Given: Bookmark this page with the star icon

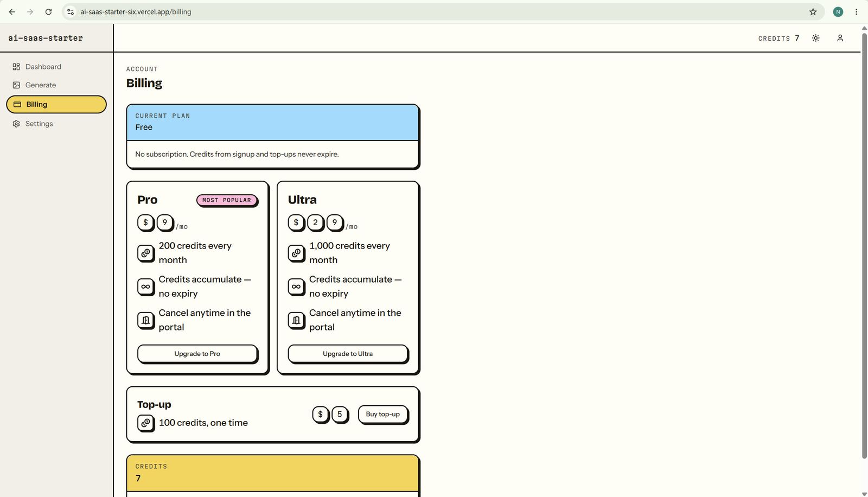Looking at the screenshot, I should [813, 12].
